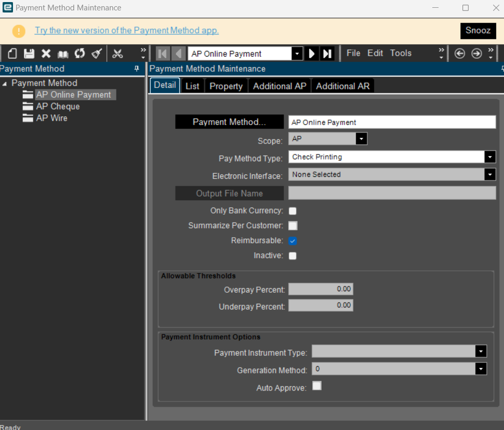Expand the Electronic Interface dropdown
504x430 pixels.
pos(489,175)
